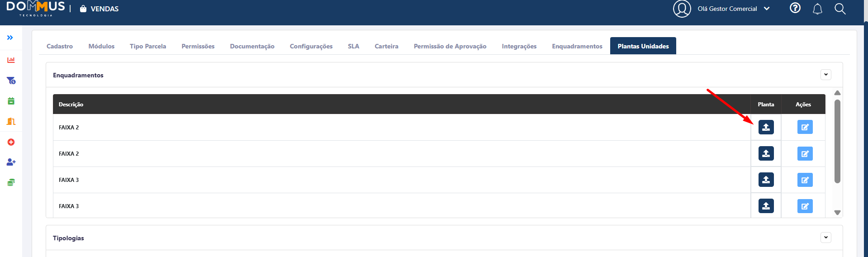
Task: Upload planta for first FAIXA 2 row
Action: point(766,127)
